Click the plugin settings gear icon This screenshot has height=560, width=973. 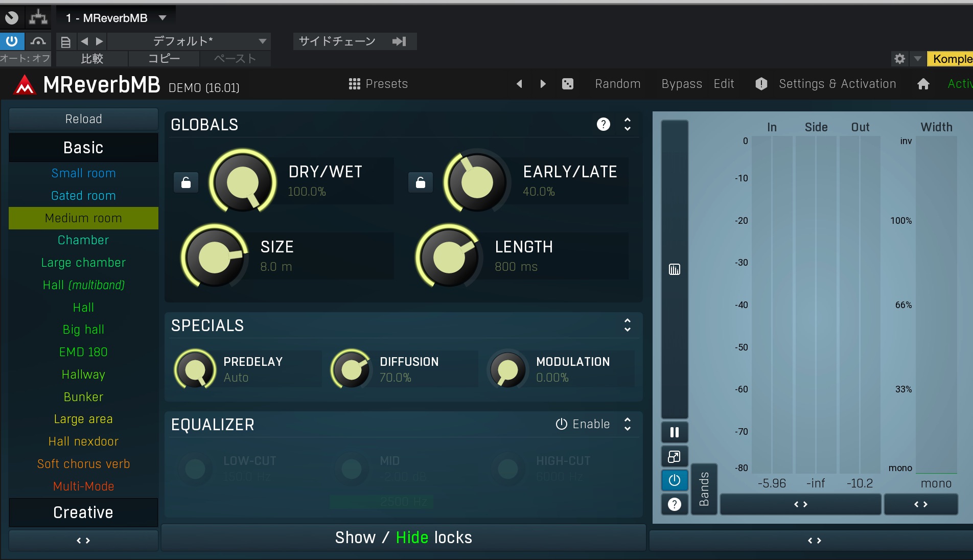click(x=899, y=59)
